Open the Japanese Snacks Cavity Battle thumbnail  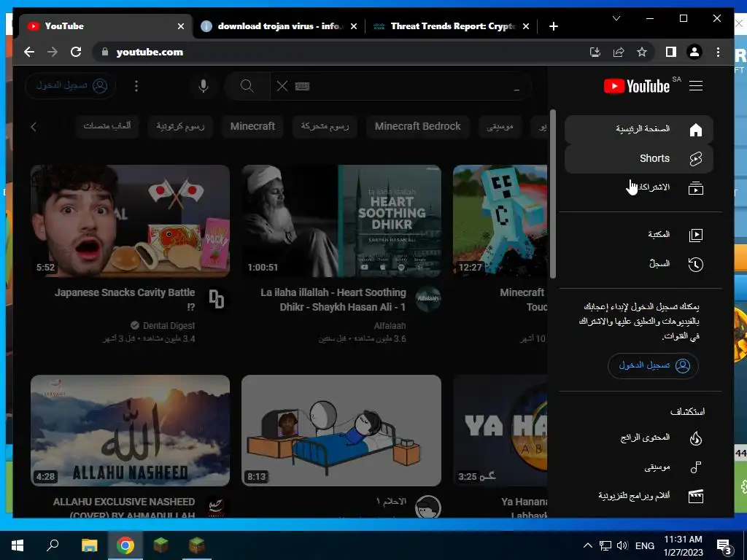(130, 221)
